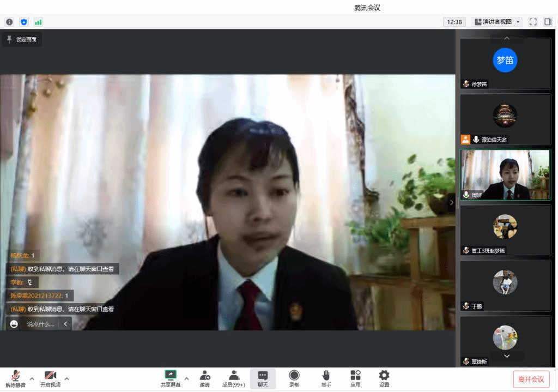
Task: Open the meeting info icon
Action: (x=9, y=22)
